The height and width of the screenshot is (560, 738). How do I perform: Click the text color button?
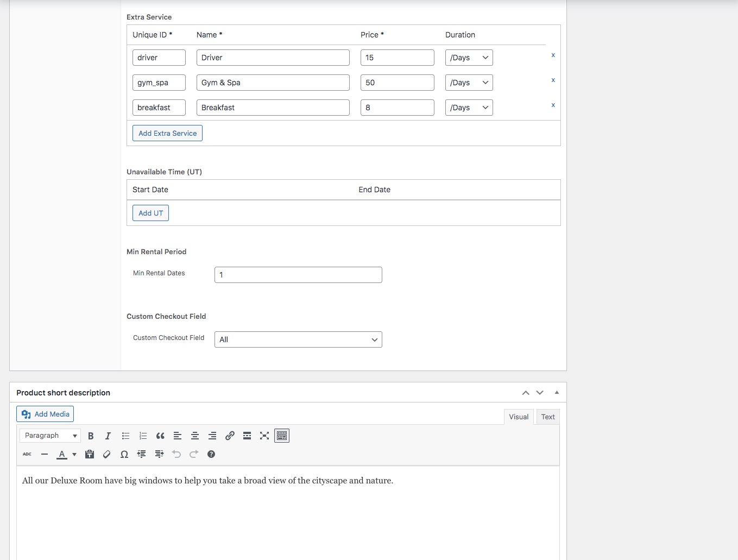pos(62,454)
